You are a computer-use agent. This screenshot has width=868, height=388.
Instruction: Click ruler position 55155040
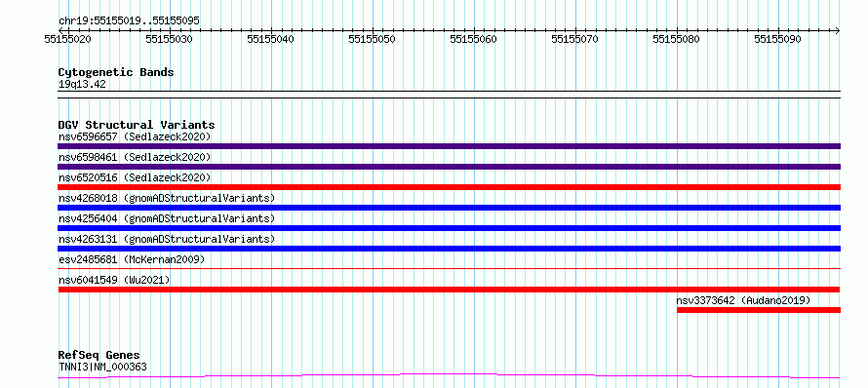pos(271,39)
